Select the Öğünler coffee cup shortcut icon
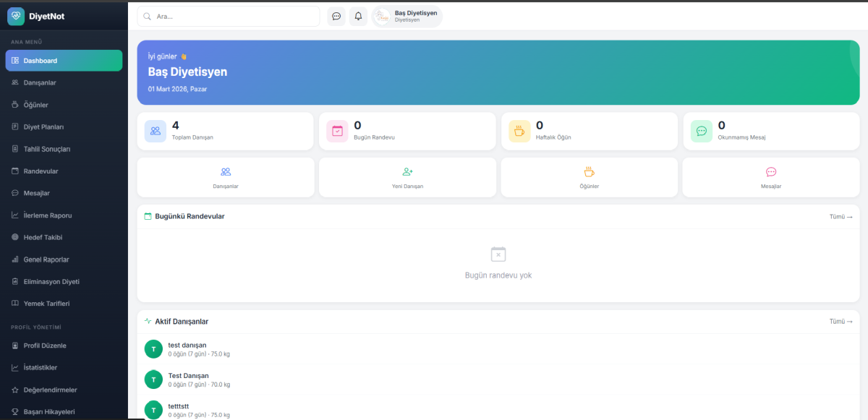Viewport: 868px width, 420px height. click(589, 172)
